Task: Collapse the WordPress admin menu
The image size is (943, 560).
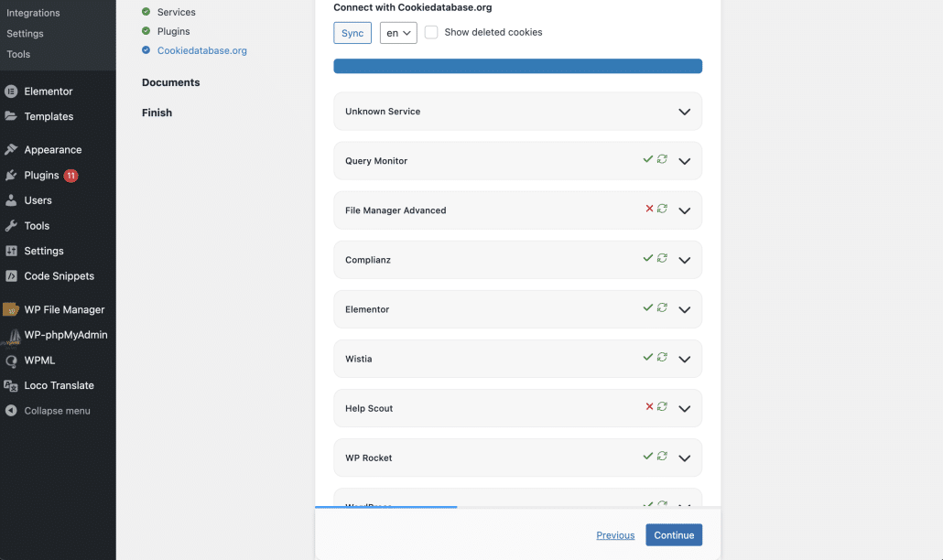Action: tap(57, 411)
